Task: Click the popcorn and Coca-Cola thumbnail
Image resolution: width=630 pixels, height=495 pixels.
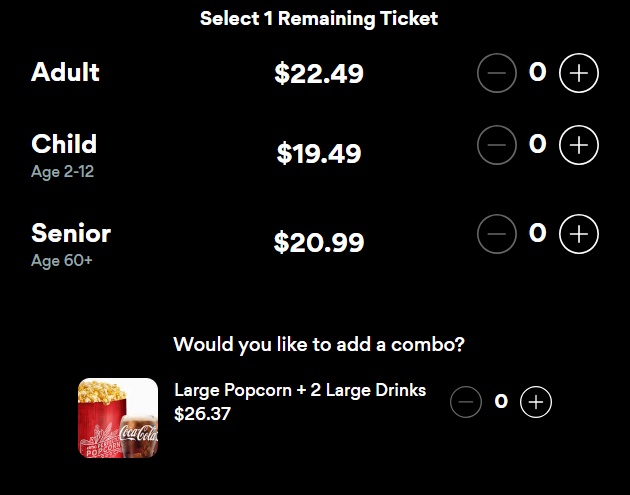Action: pos(118,417)
